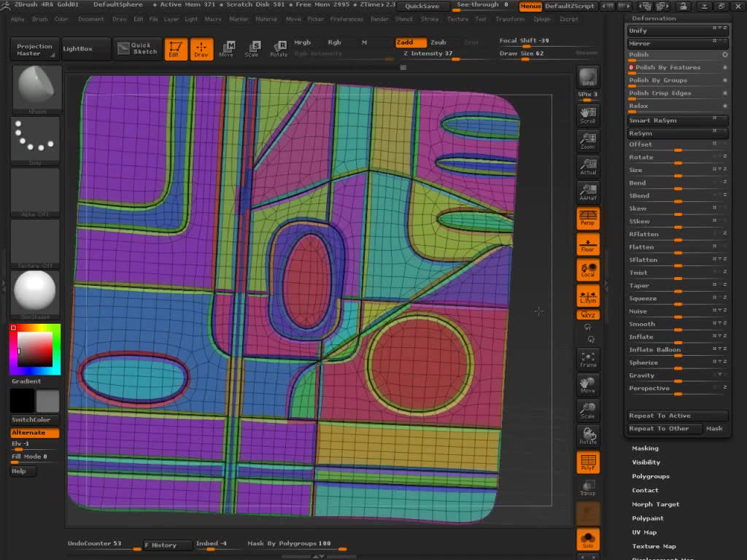Frame the mesh in view
This screenshot has height=560, width=747.
588,359
